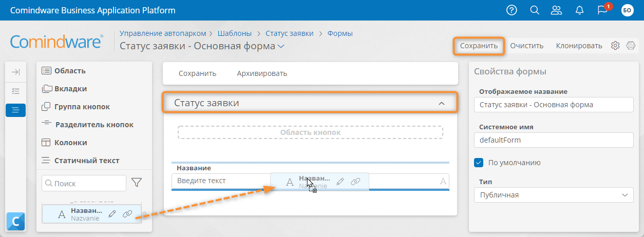The image size is (644, 237).
Task: Open the users icon in top bar
Action: pyautogui.click(x=556, y=10)
